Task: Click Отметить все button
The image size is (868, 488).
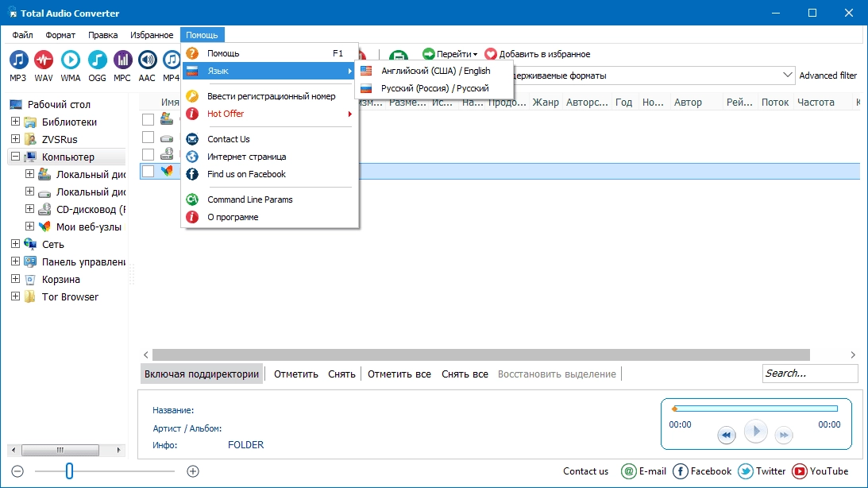Action: pyautogui.click(x=399, y=374)
